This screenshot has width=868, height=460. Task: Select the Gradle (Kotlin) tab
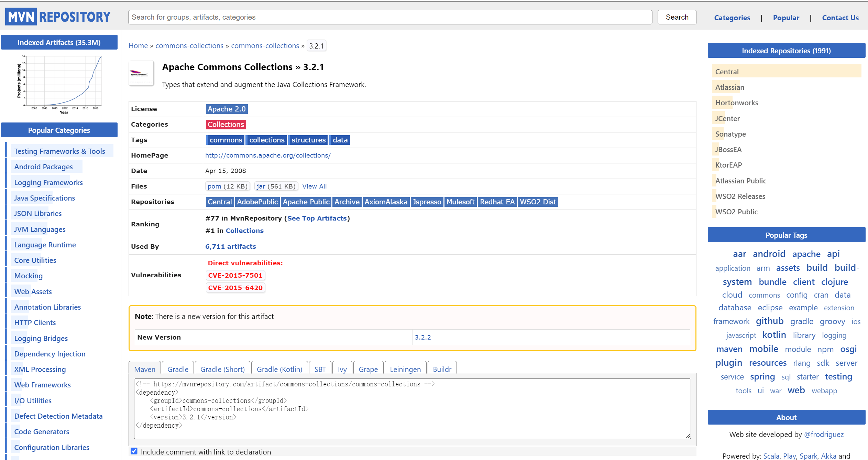click(x=279, y=369)
